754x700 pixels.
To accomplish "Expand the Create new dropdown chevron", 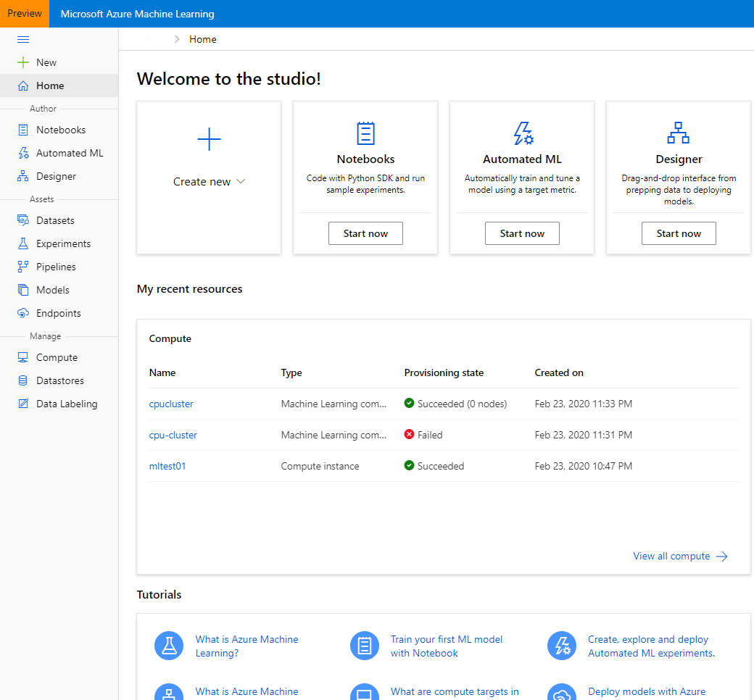I will (241, 181).
